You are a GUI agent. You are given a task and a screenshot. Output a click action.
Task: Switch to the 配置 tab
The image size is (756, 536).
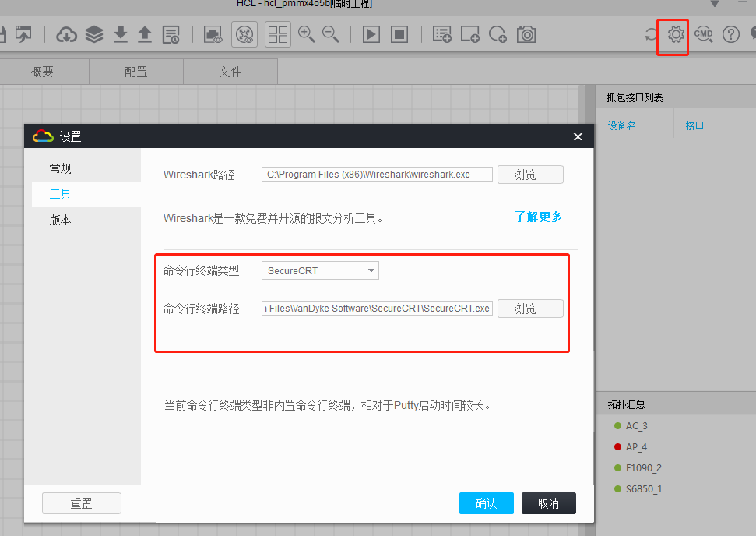coord(136,72)
